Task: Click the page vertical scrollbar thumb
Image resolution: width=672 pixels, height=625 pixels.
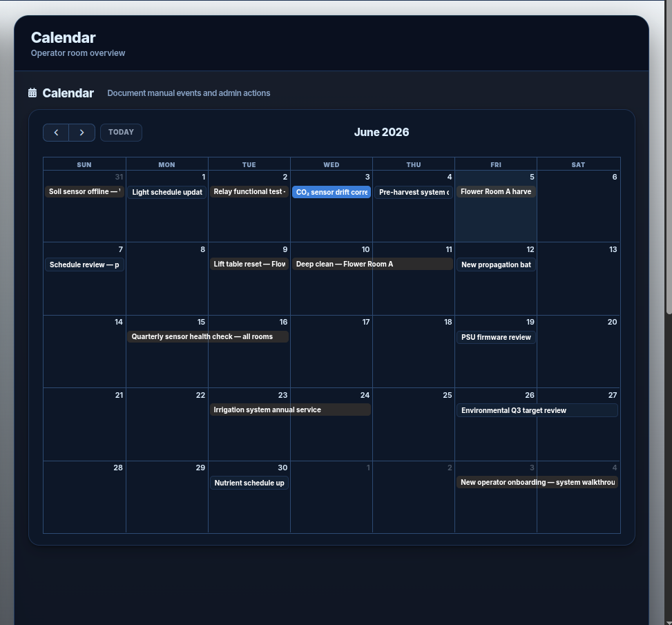Action: tap(669, 157)
